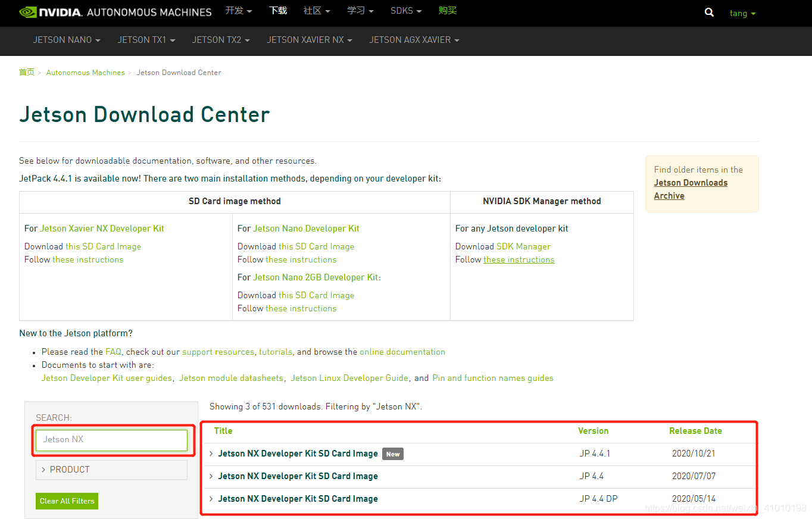The image size is (812, 519).
Task: Go to the 下载 menu item
Action: 278,11
